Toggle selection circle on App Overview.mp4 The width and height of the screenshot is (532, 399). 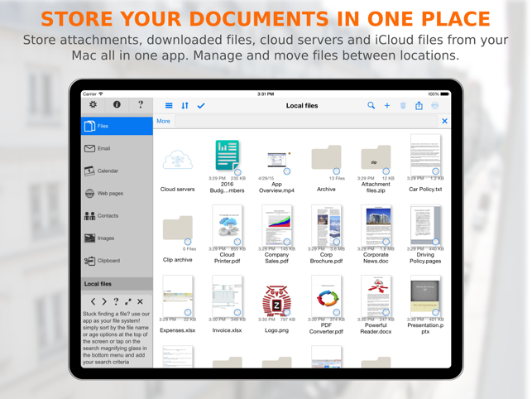pyautogui.click(x=287, y=171)
